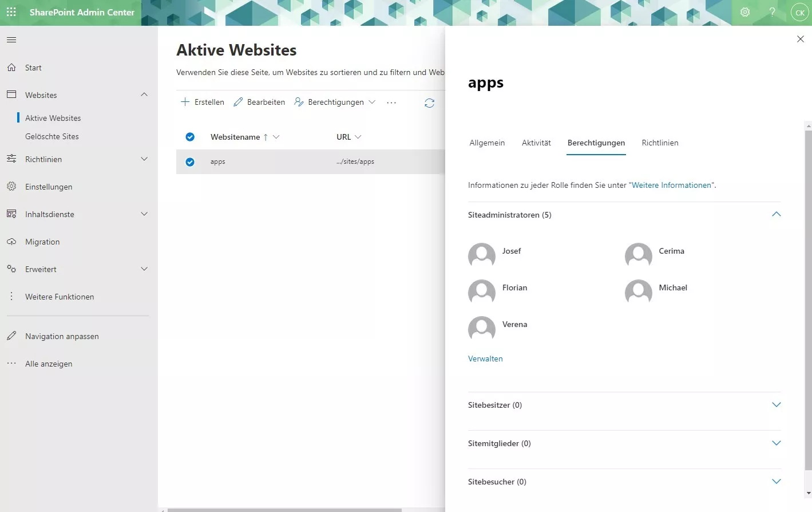Expand the Sitebesitzer section
Image resolution: width=812 pixels, height=512 pixels.
(x=776, y=404)
